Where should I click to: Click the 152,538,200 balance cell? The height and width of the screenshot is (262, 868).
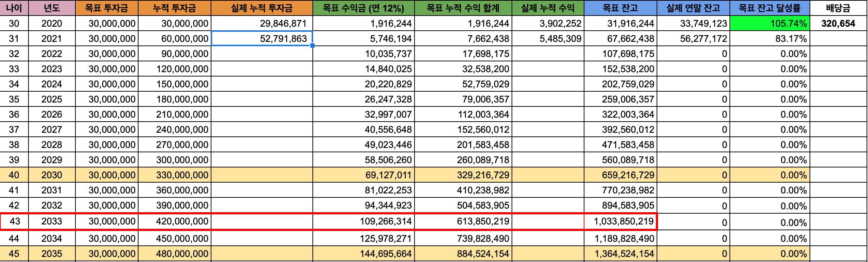click(621, 69)
